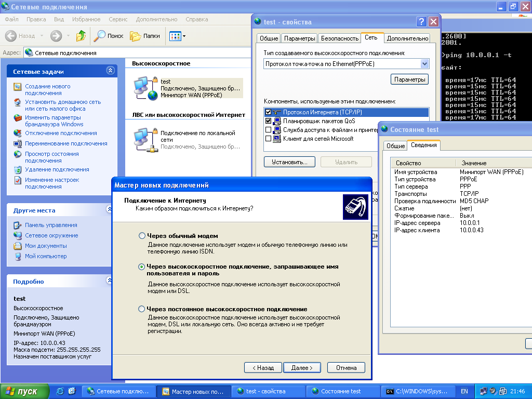Click the address bar field

pyautogui.click(x=137, y=53)
